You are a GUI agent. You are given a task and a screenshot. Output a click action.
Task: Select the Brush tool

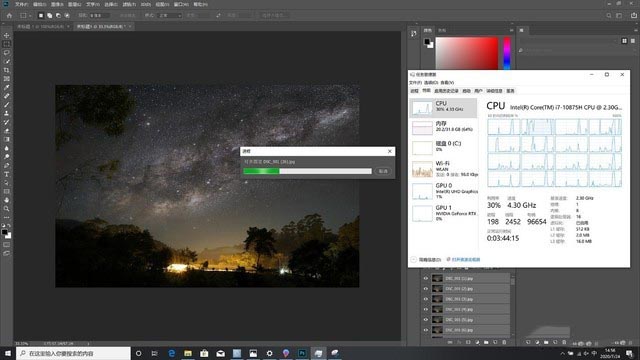[x=7, y=105]
